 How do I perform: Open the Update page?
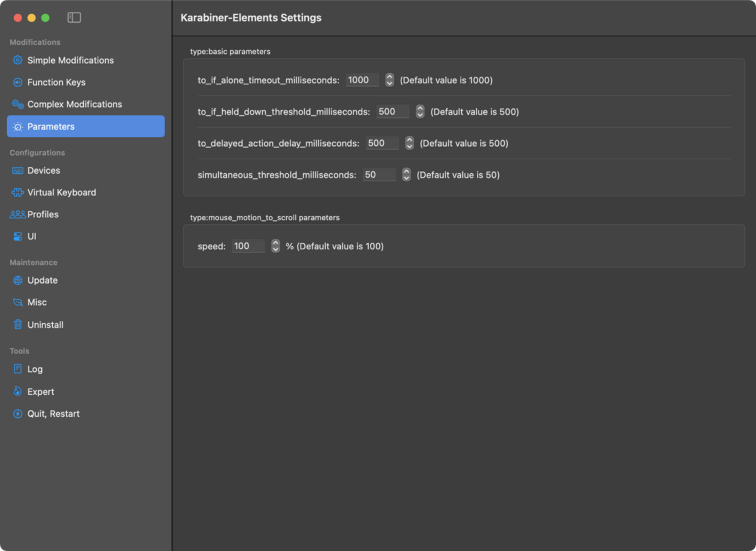(85, 280)
